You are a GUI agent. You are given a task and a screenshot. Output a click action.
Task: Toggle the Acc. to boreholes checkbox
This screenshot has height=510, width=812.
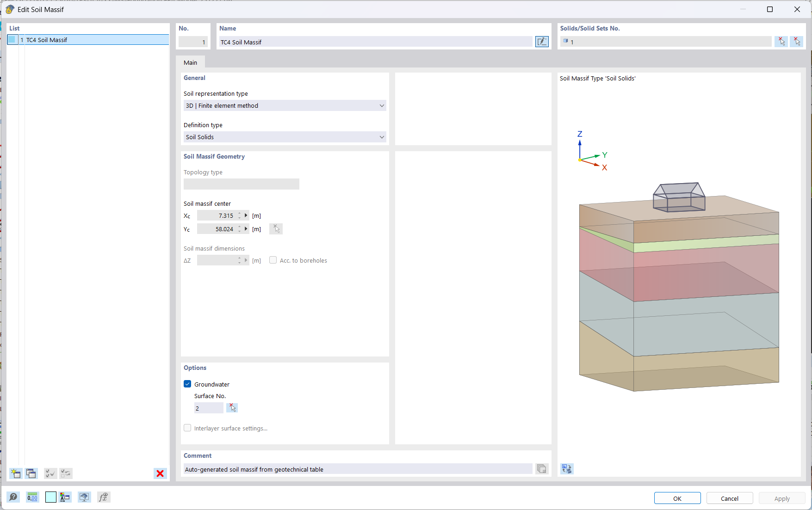tap(273, 260)
